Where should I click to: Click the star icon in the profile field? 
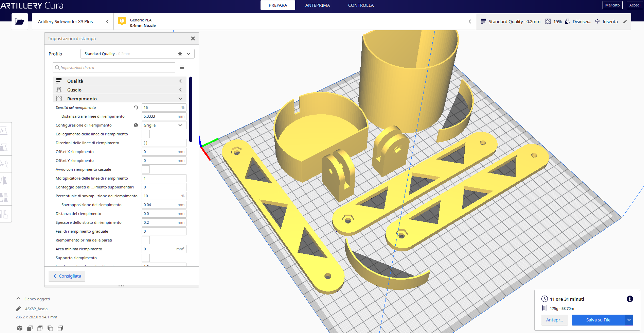pyautogui.click(x=180, y=54)
